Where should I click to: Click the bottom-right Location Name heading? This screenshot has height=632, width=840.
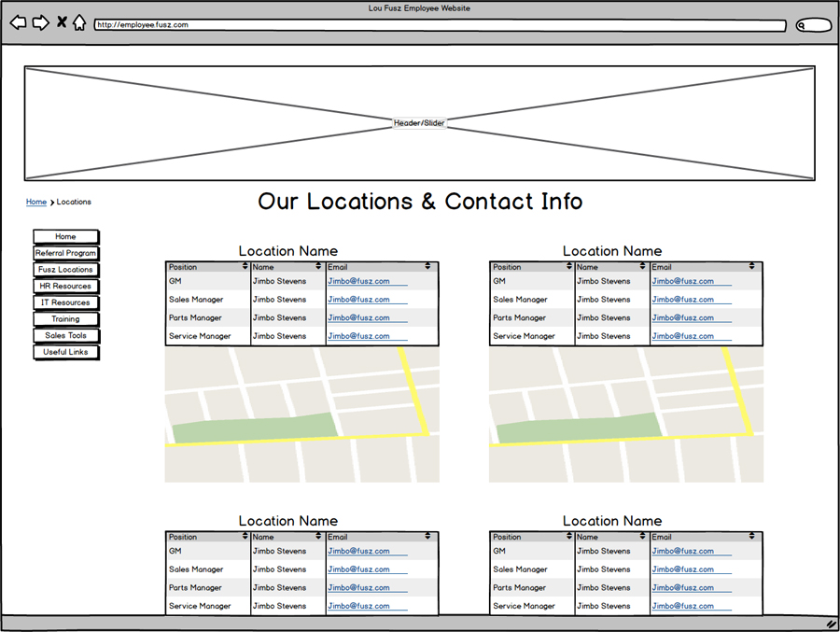[x=612, y=521]
